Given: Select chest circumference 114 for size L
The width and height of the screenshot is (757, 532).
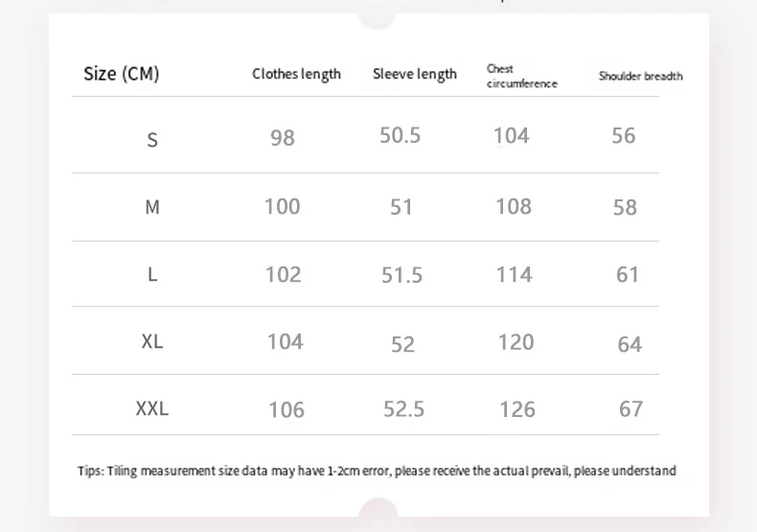Looking at the screenshot, I should (514, 275).
